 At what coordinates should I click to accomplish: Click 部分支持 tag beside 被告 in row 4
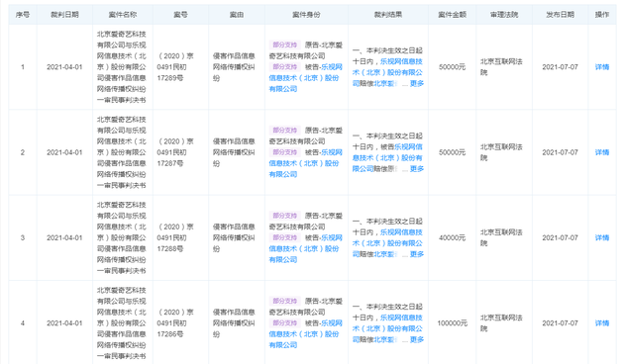coord(284,323)
